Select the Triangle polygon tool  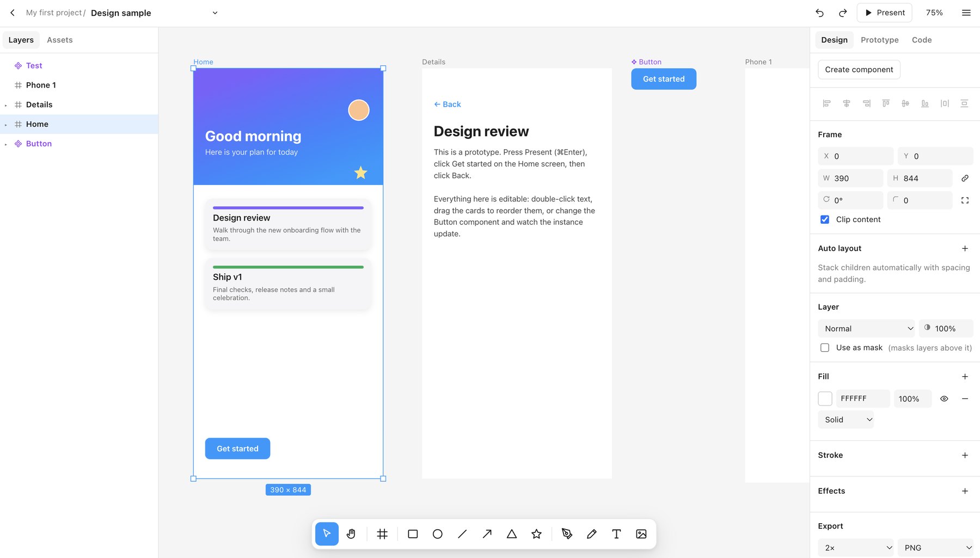[x=512, y=534]
